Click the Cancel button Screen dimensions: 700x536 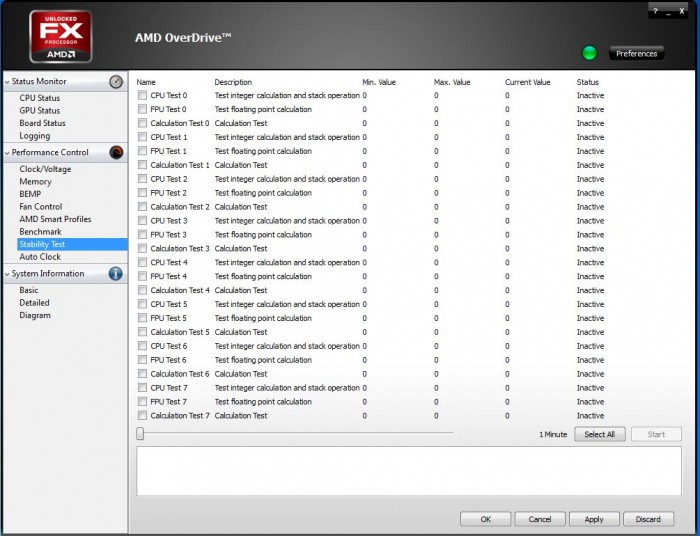pyautogui.click(x=540, y=519)
